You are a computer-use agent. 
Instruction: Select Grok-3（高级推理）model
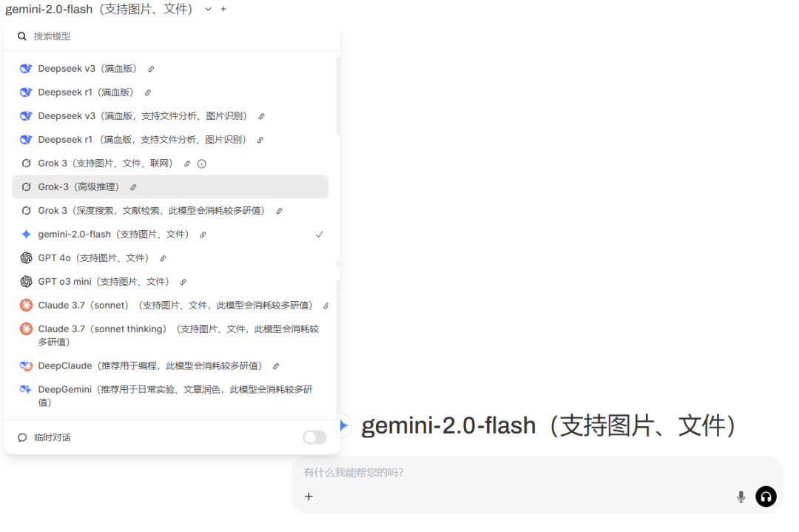click(169, 187)
